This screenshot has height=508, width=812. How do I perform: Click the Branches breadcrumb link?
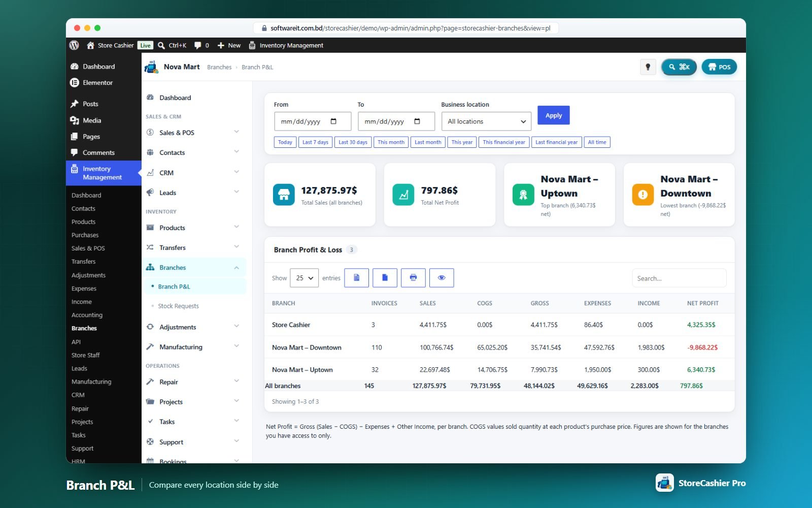tap(219, 67)
